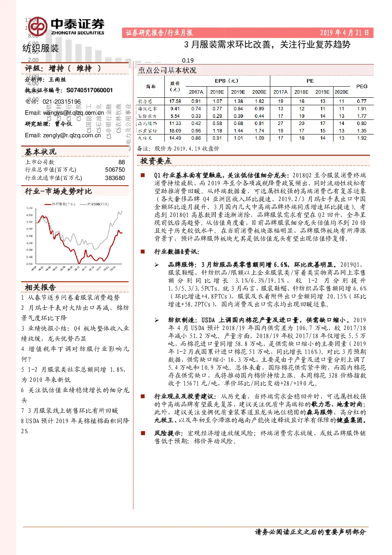Click the rating line 评级: 增持
Viewport: 392px width, 555px height.
(63, 68)
